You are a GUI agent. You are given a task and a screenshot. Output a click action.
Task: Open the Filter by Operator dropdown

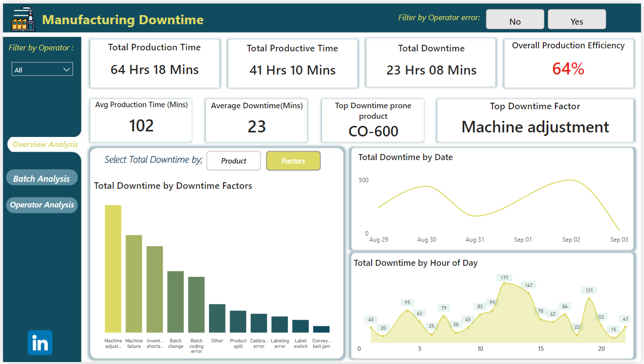pyautogui.click(x=42, y=69)
